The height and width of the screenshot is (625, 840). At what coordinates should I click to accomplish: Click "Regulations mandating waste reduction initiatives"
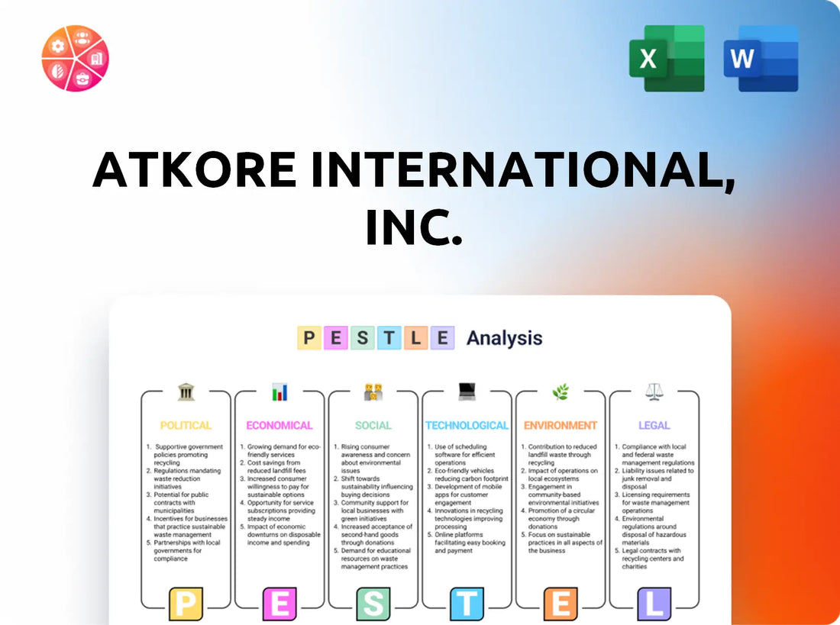(x=184, y=478)
